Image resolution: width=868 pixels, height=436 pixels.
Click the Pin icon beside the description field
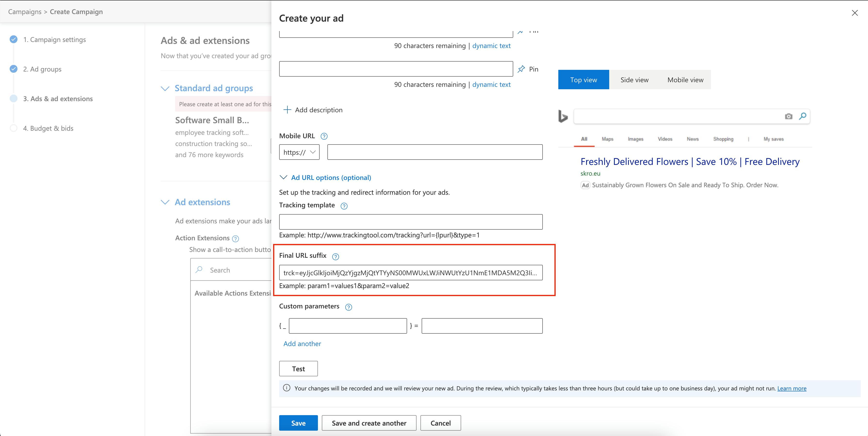tap(521, 69)
